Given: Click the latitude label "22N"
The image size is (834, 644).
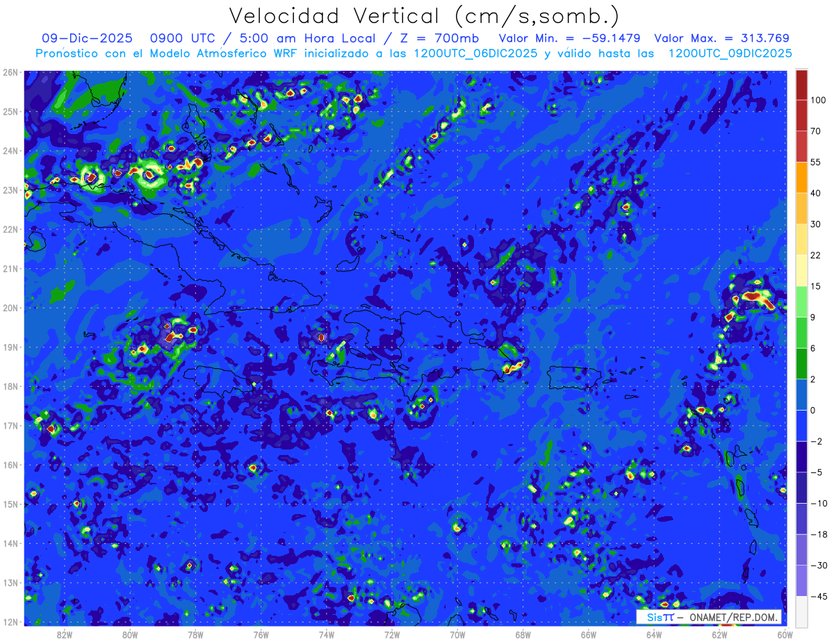Looking at the screenshot, I should tap(10, 229).
